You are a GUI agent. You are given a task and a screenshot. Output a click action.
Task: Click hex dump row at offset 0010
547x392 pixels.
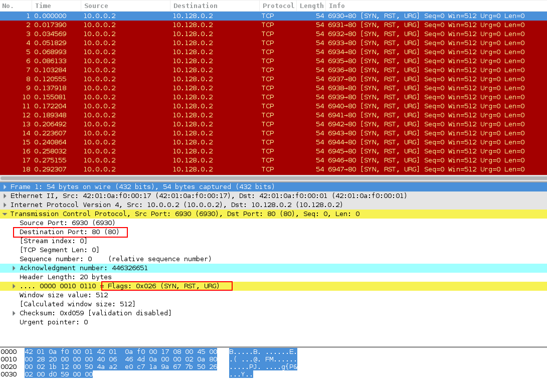[121, 359]
